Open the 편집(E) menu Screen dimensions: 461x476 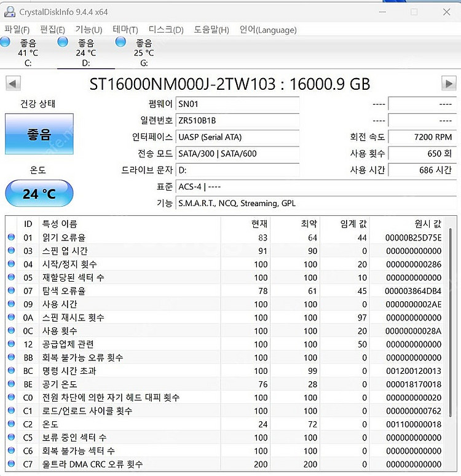[52, 30]
